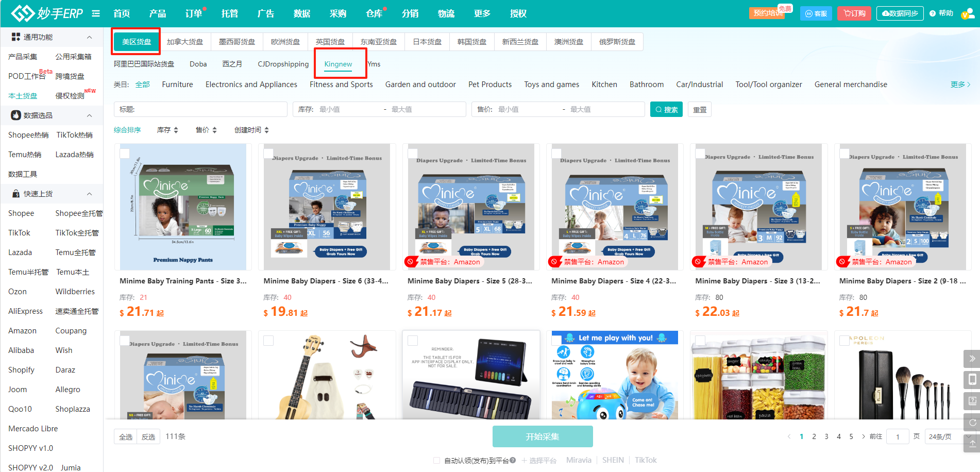980x472 pixels.
Task: Collapse the 快速上货 sidebar section
Action: (89, 194)
